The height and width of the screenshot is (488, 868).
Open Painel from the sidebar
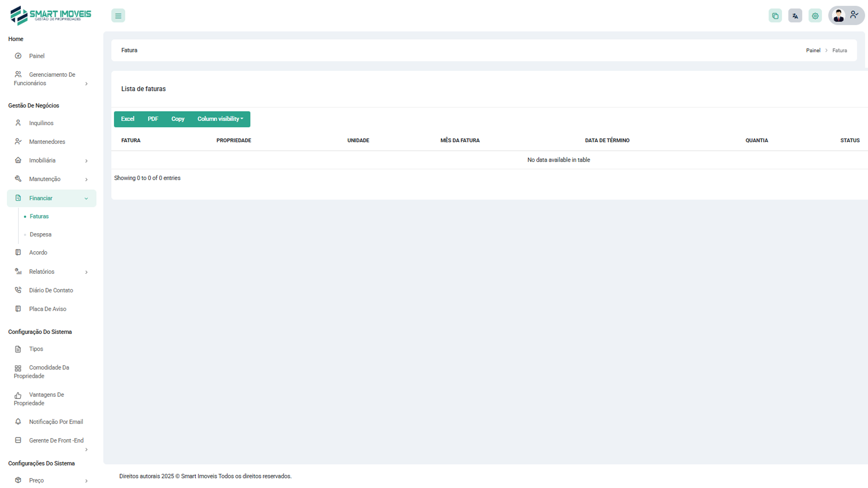tap(37, 56)
